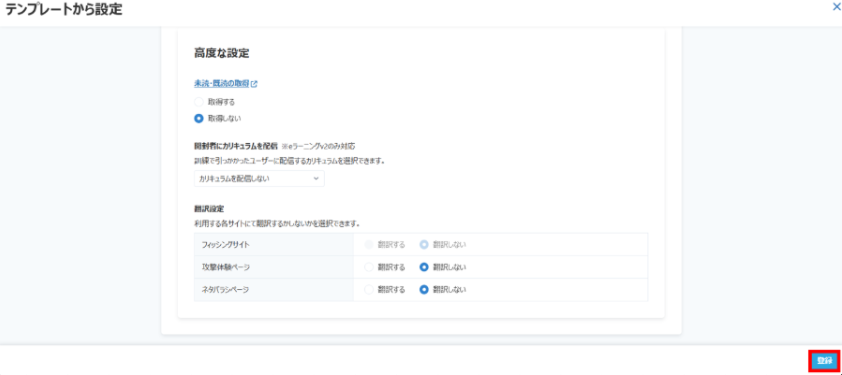
Task: Click the フィッシングサイト row label
Action: click(225, 244)
